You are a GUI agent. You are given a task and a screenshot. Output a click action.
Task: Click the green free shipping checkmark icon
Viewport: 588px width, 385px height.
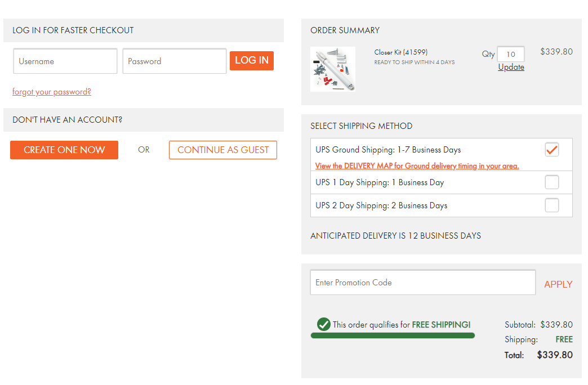(x=323, y=324)
